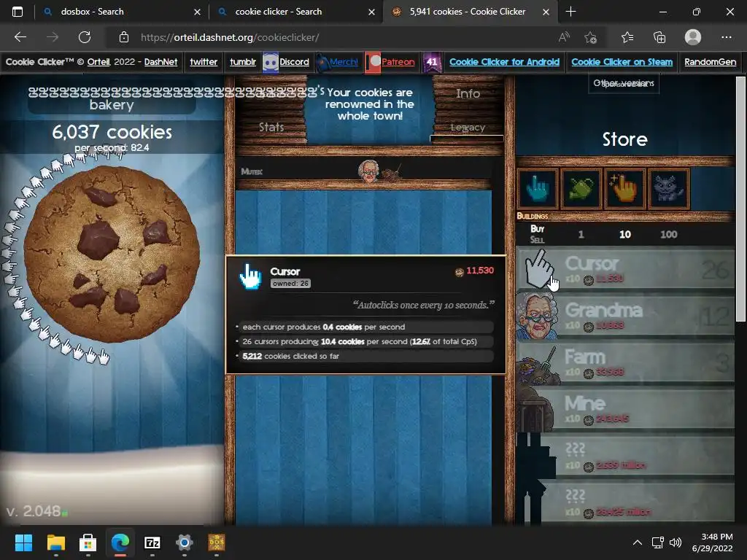
Task: Click the bakery name to rename
Action: click(x=112, y=98)
